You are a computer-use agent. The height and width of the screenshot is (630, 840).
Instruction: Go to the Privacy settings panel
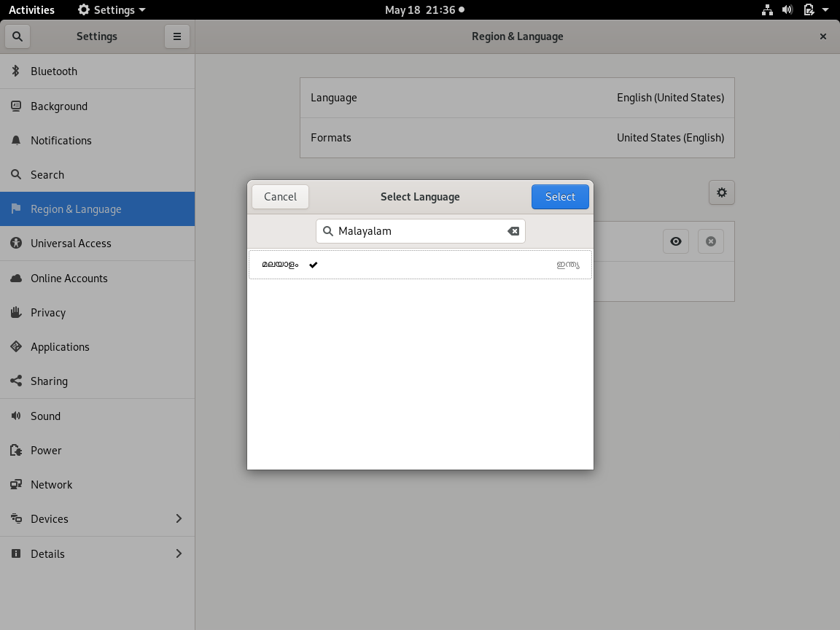pyautogui.click(x=48, y=312)
